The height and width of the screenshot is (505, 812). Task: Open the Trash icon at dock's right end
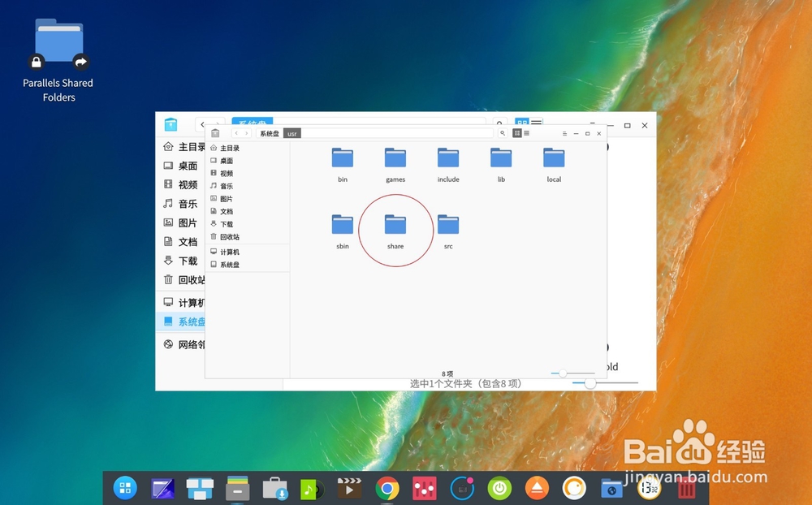[686, 488]
